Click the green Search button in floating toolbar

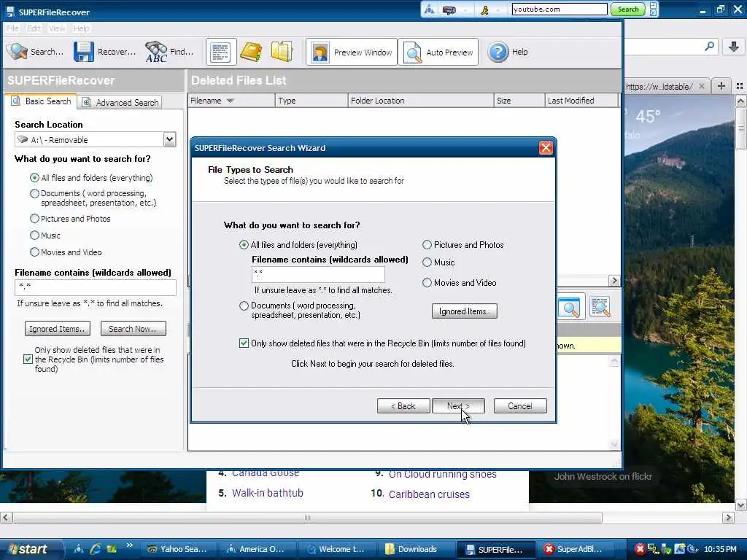[628, 9]
